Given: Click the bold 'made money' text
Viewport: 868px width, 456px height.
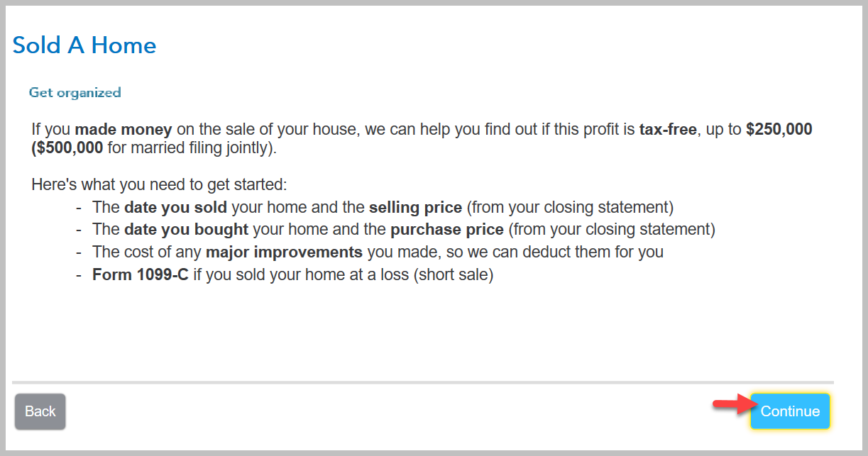Looking at the screenshot, I should pos(123,130).
